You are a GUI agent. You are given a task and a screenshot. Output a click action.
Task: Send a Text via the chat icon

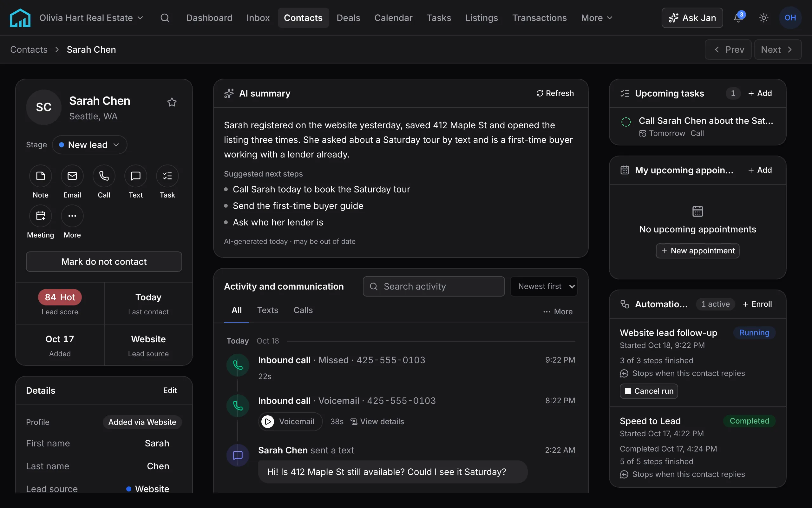(135, 176)
